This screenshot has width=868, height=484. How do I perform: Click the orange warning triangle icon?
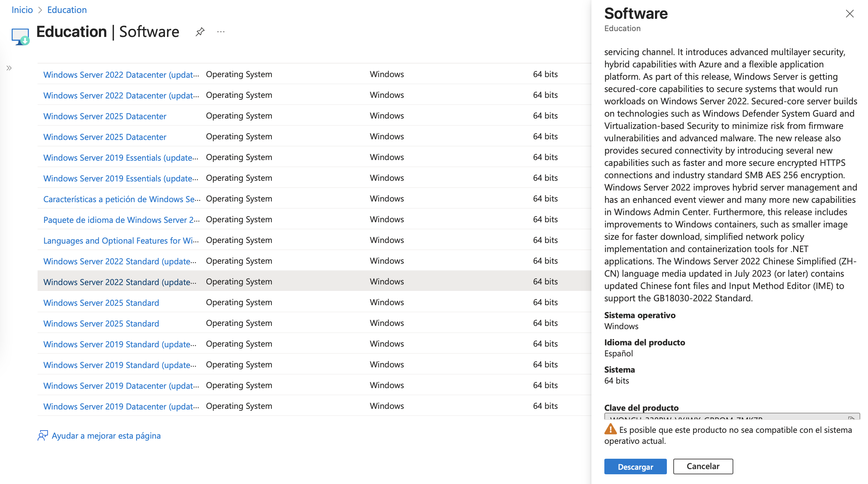click(x=610, y=429)
